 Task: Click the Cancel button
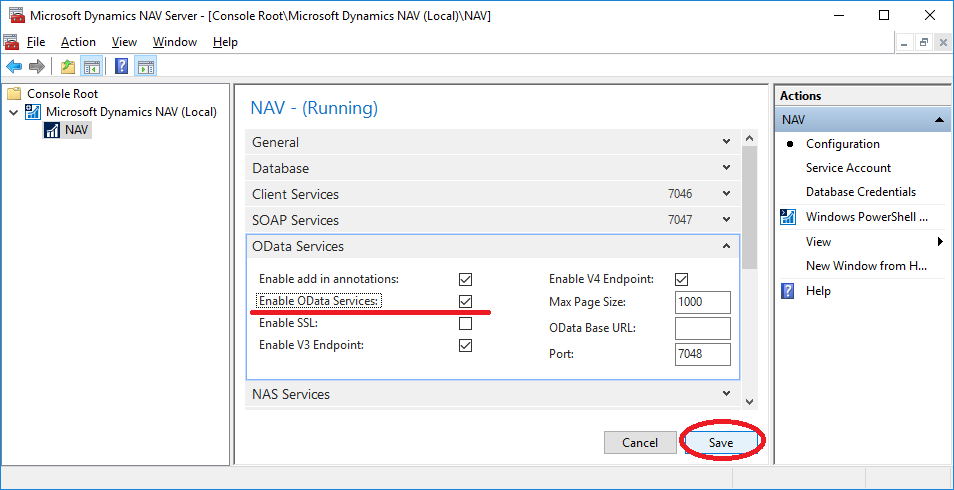coord(640,443)
